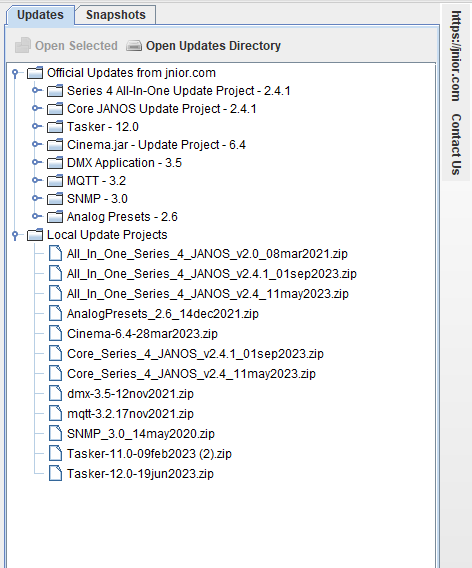The width and height of the screenshot is (472, 568).
Task: Open the Contact Us side tab
Action: 456,144
